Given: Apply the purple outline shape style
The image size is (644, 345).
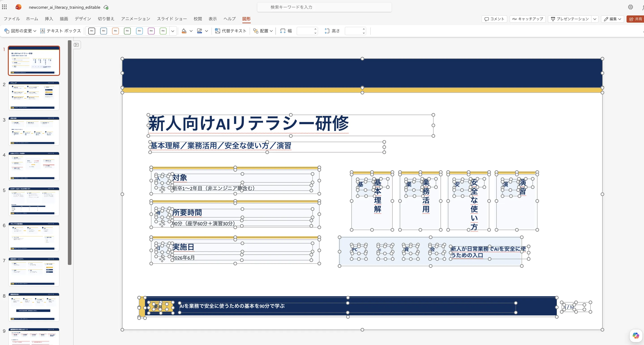Looking at the screenshot, I should tap(151, 31).
